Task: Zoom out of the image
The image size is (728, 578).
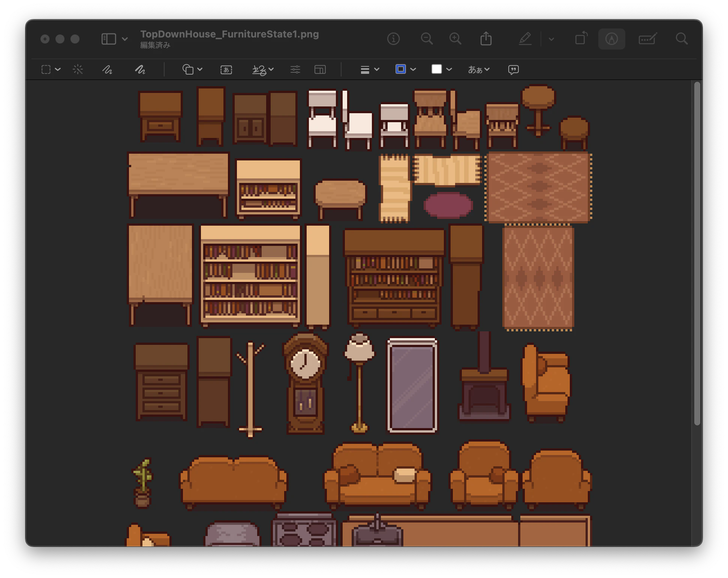Action: point(427,39)
